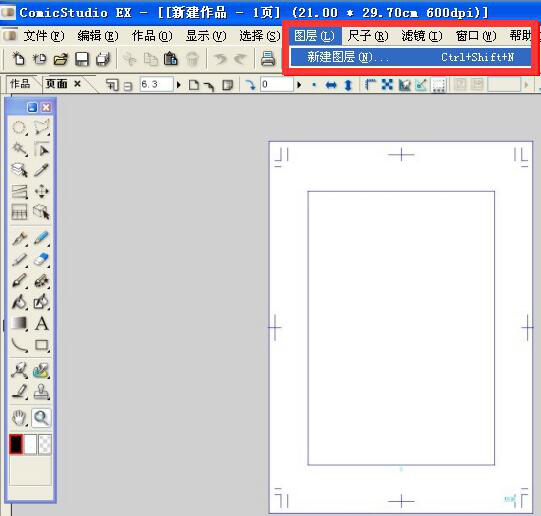Select the elliptical marquee selection tool
This screenshot has width=541, height=516.
[x=19, y=128]
